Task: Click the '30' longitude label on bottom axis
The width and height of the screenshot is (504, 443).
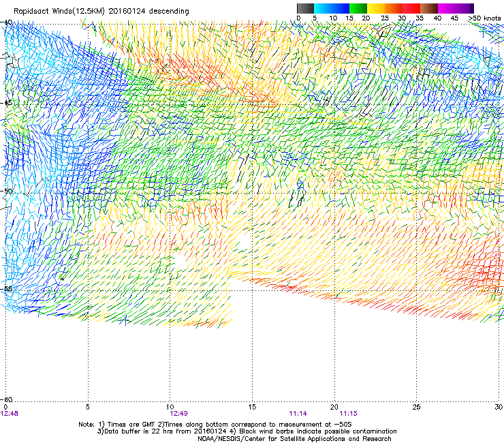Action: point(499,407)
